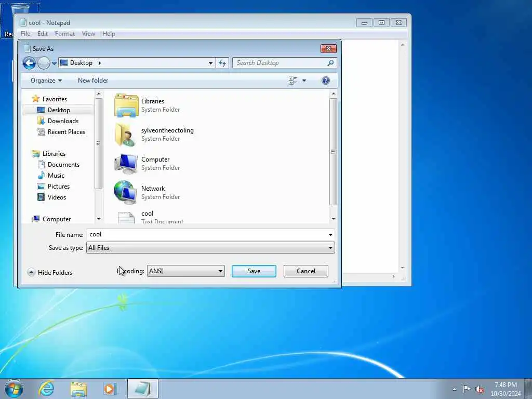Image resolution: width=532 pixels, height=399 pixels.
Task: Open the recent locations arrow beside Forward
Action: coord(54,63)
